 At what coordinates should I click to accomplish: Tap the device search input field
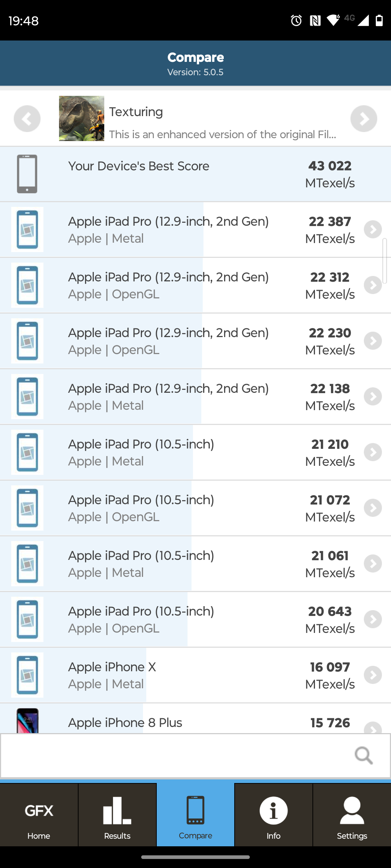174,755
